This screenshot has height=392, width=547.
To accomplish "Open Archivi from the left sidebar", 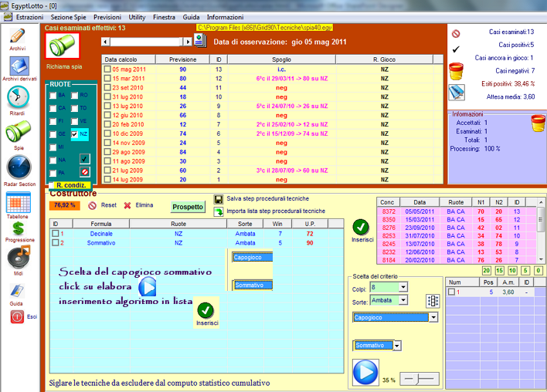I will [x=17, y=37].
